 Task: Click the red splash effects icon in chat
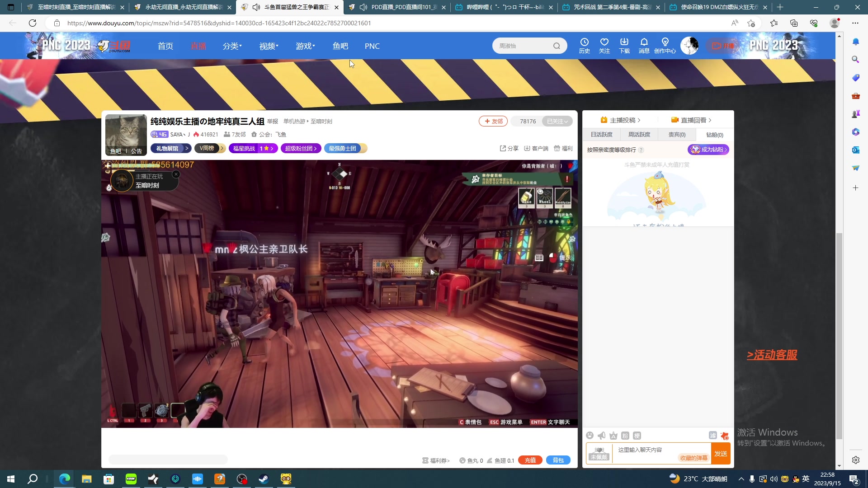point(725,436)
